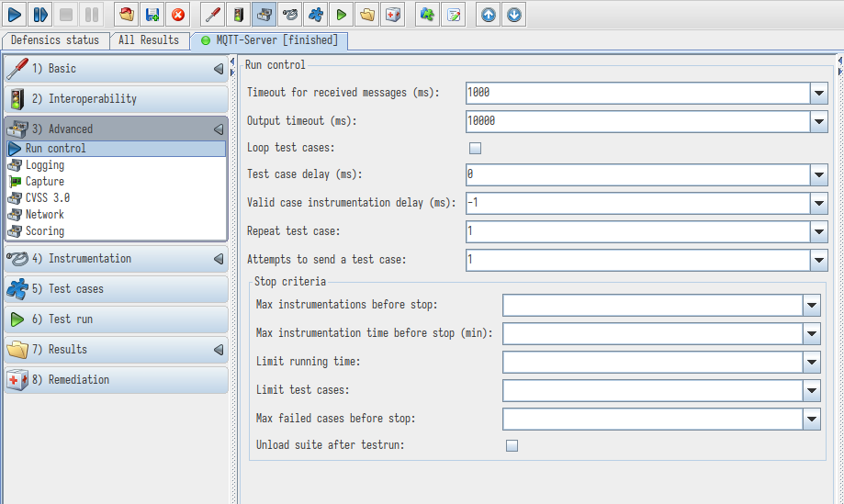Image resolution: width=844 pixels, height=504 pixels.
Task: Expand the Results section arrow
Action: 219,350
